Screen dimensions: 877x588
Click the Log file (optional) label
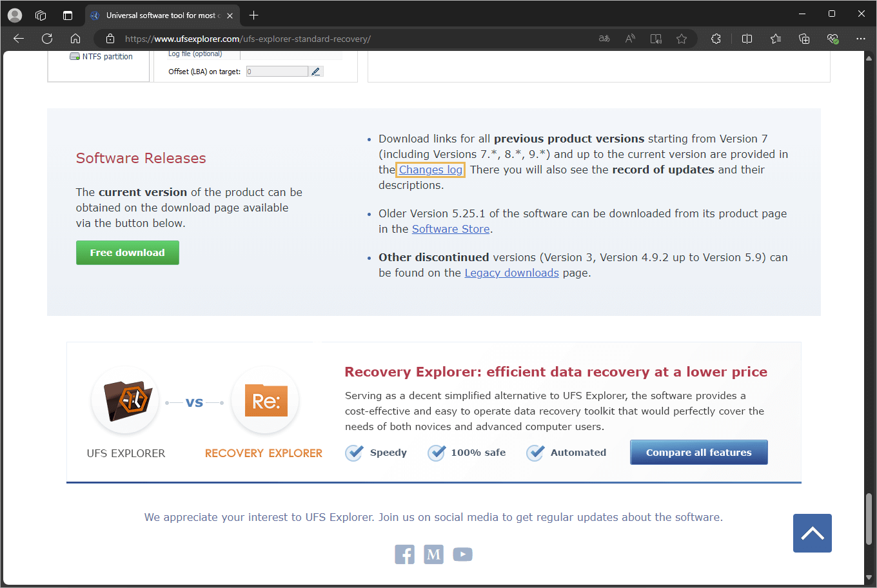point(195,54)
